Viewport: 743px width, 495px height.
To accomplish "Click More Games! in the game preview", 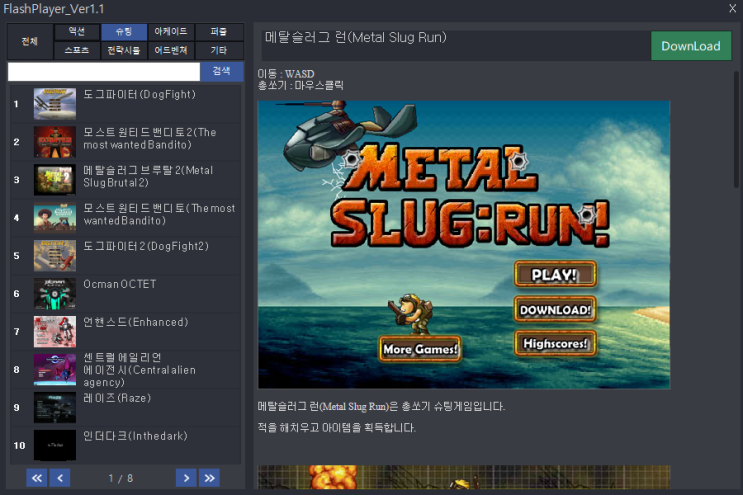I will tap(420, 349).
